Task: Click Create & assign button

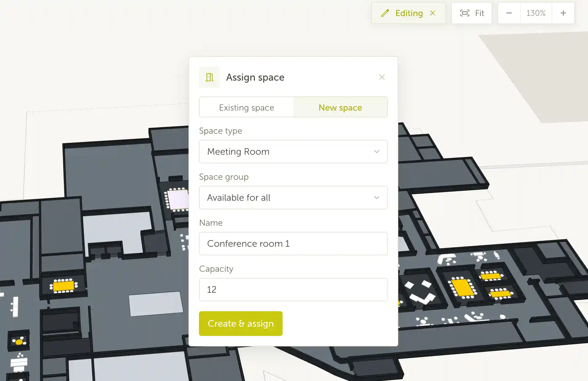Action: (x=241, y=324)
